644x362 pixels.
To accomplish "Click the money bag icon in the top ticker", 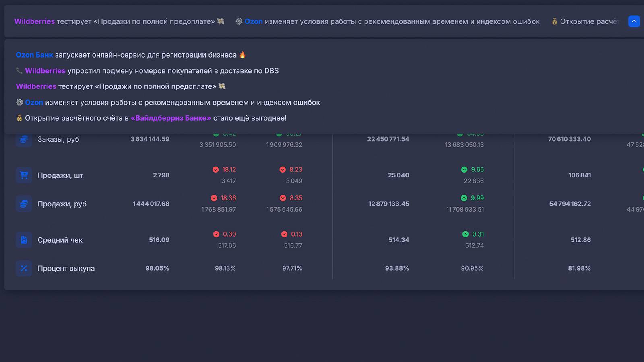I will [x=555, y=21].
